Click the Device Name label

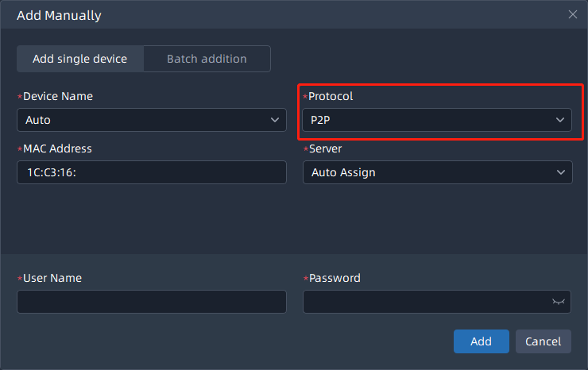[x=57, y=96]
